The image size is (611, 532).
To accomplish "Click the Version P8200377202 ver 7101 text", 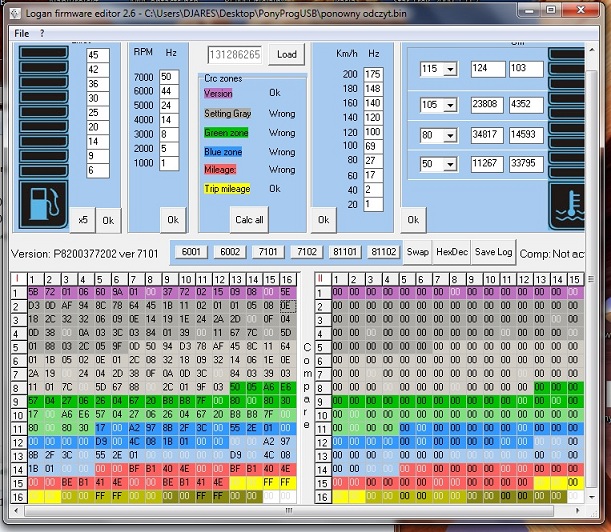I will coord(85,254).
